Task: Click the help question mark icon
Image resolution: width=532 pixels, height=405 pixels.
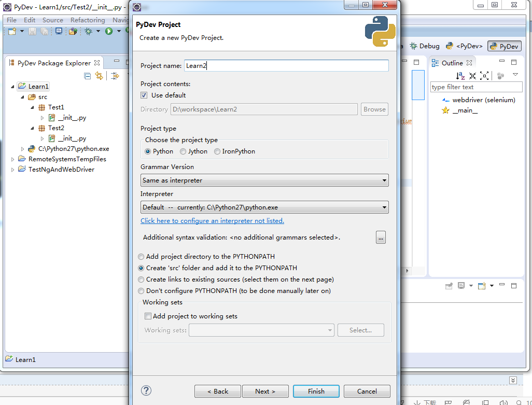Action: [146, 391]
